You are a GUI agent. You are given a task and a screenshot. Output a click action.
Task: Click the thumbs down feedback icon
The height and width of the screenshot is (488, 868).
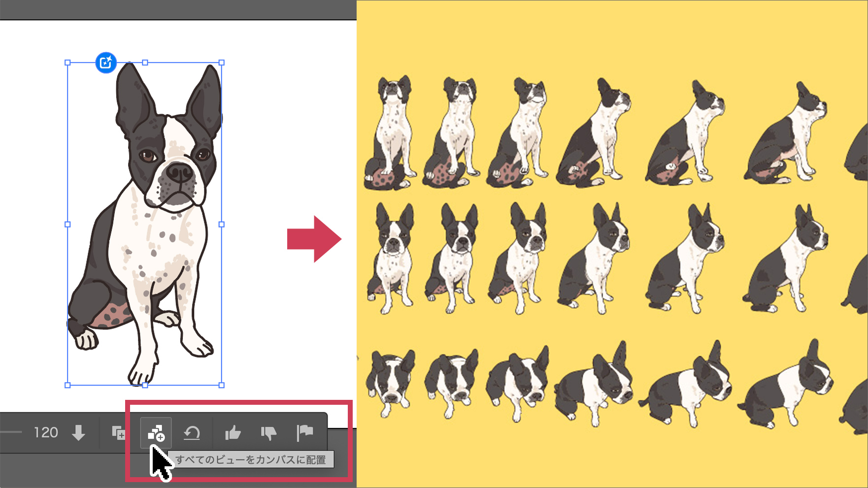[x=268, y=433]
